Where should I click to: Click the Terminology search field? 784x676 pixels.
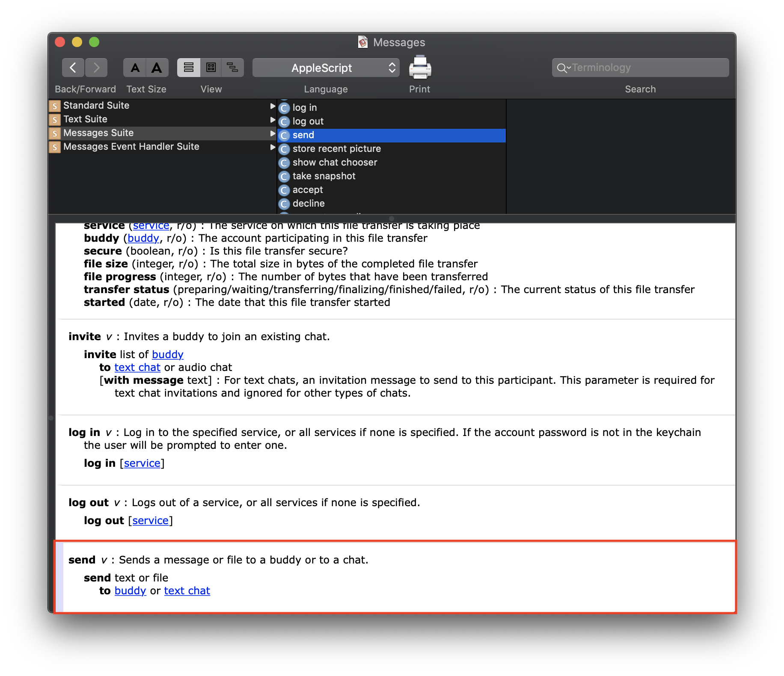641,68
